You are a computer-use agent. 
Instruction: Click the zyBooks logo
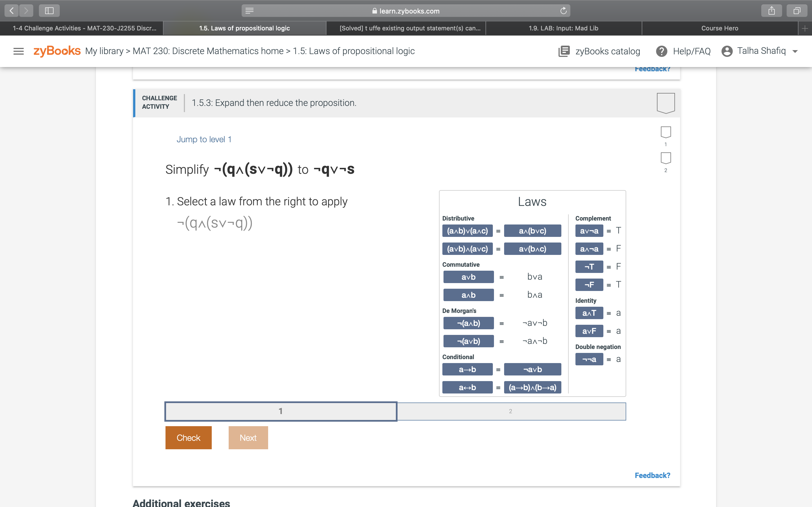click(56, 51)
